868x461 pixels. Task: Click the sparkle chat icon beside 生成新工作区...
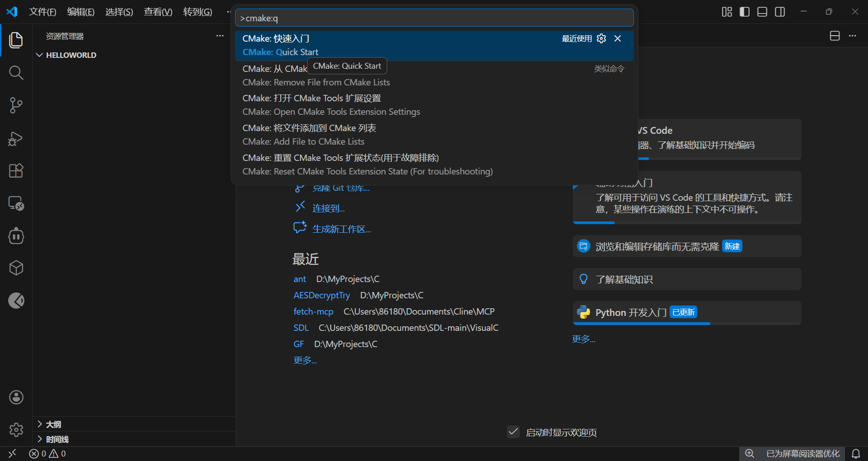[300, 227]
